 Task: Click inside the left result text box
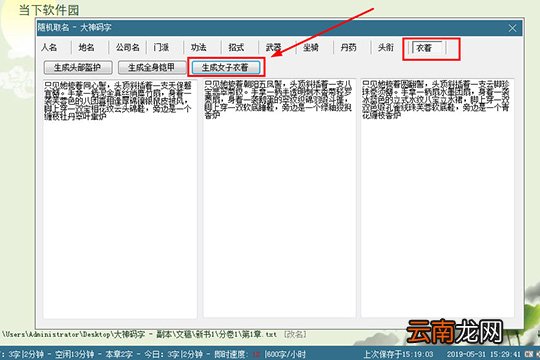120,198
